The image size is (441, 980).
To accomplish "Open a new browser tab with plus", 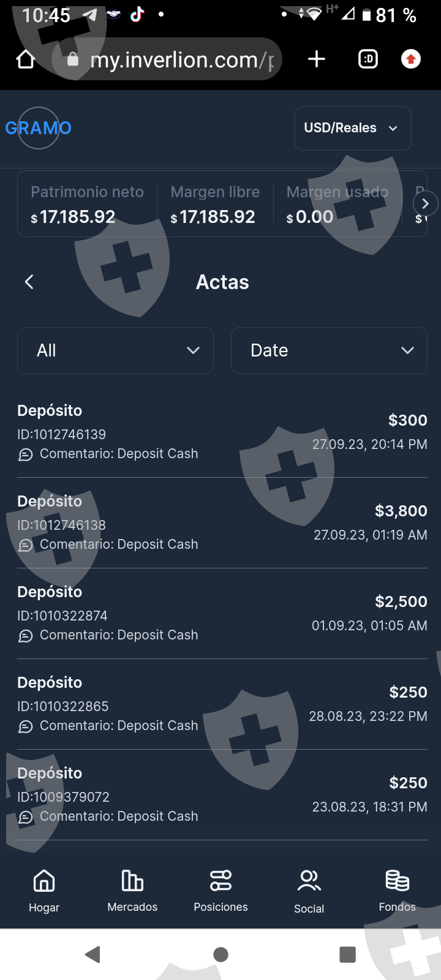I will click(316, 59).
